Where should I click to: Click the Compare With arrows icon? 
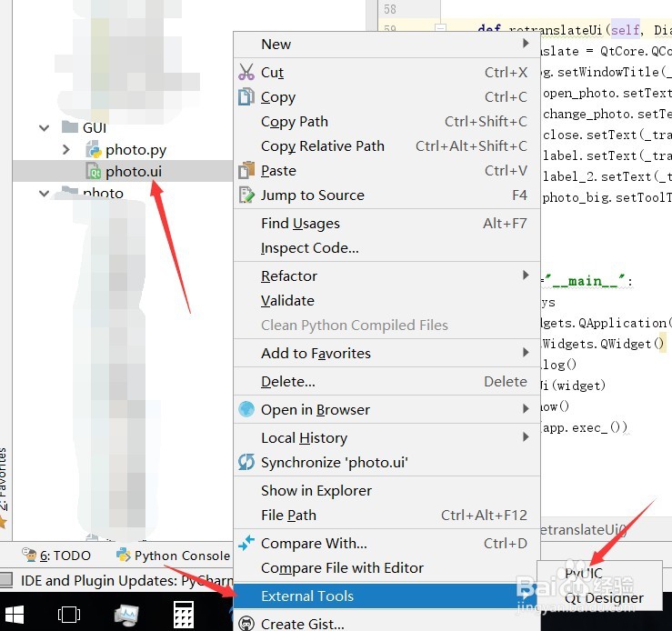pos(246,543)
